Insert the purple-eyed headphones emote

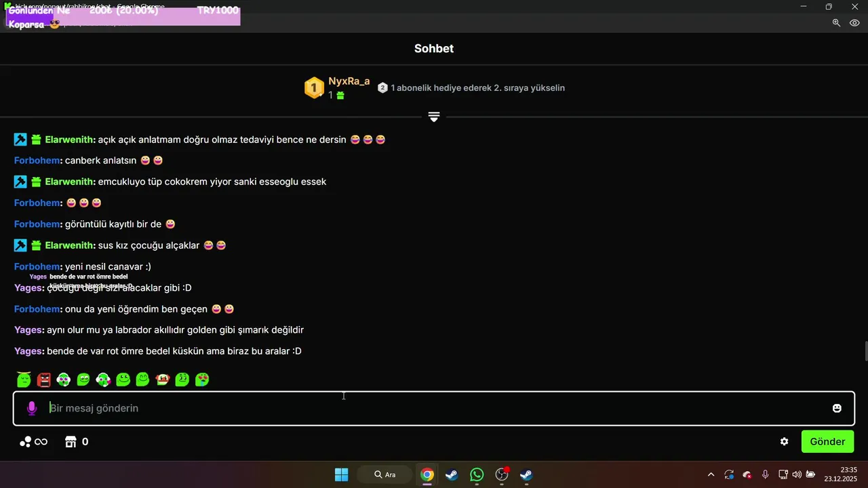64,380
